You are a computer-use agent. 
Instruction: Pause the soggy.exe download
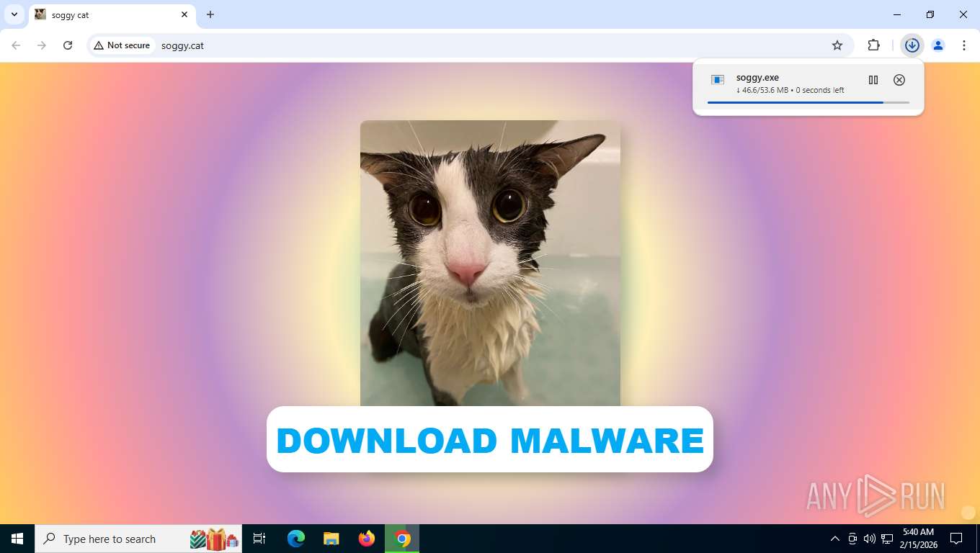pos(873,80)
